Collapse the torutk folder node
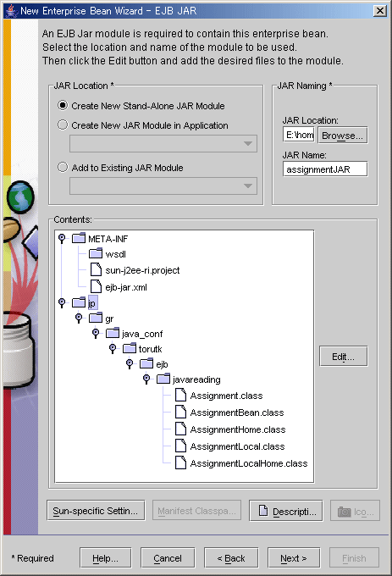The image size is (392, 576). [113, 348]
